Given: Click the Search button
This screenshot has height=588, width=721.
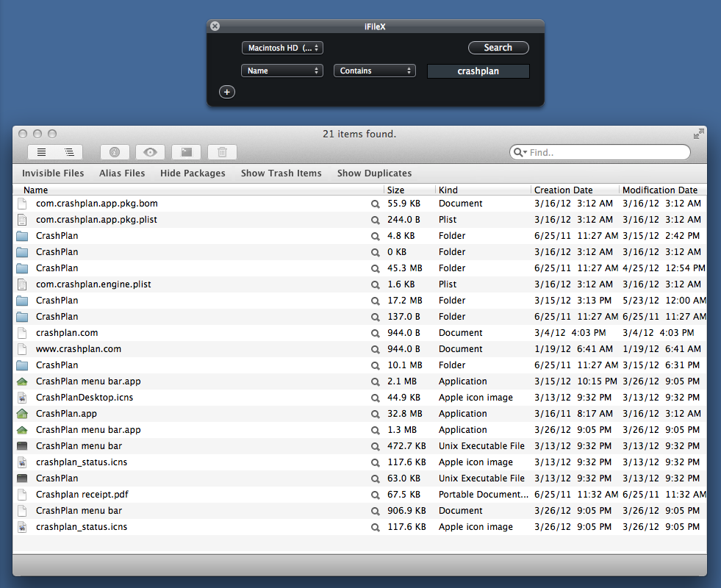Looking at the screenshot, I should point(498,48).
